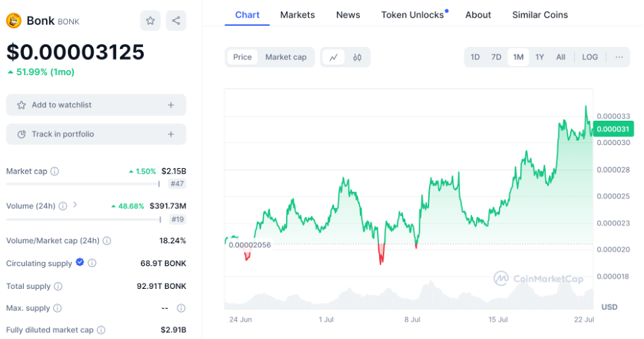This screenshot has height=339, width=644.
Task: Click the info icon next to Fully diluted market cap
Action: click(101, 330)
